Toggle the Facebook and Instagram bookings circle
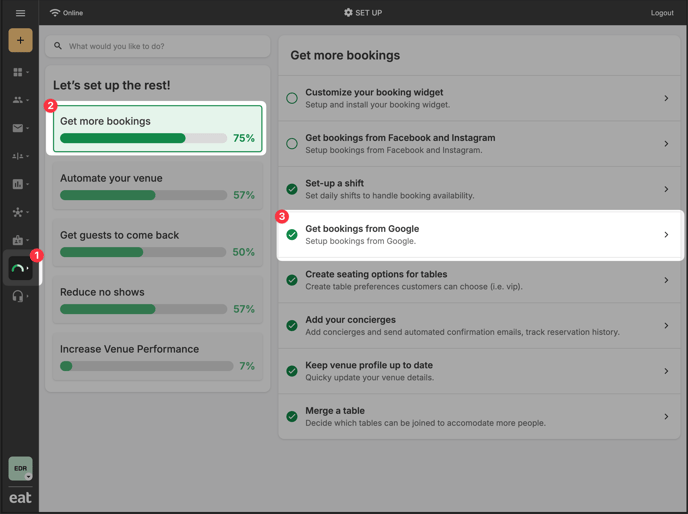 click(292, 144)
